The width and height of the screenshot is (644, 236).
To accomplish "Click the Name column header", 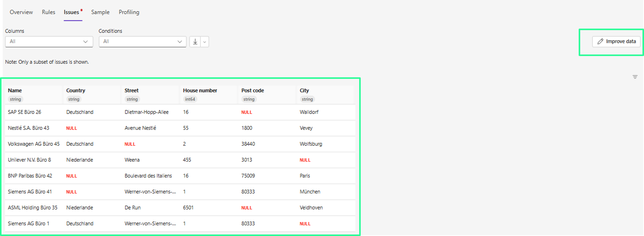I will pos(15,91).
